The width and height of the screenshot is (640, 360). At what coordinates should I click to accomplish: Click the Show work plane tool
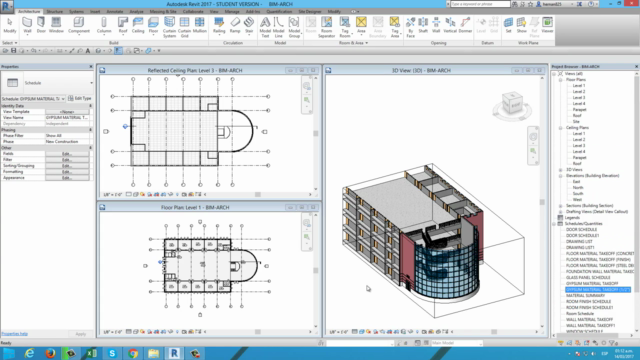click(x=522, y=25)
